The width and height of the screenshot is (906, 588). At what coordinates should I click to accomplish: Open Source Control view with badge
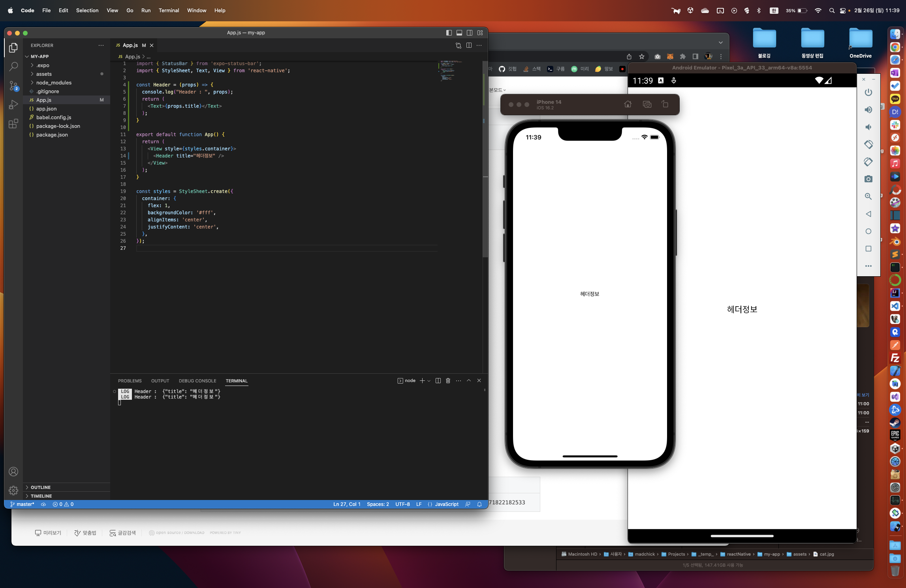pos(13,86)
